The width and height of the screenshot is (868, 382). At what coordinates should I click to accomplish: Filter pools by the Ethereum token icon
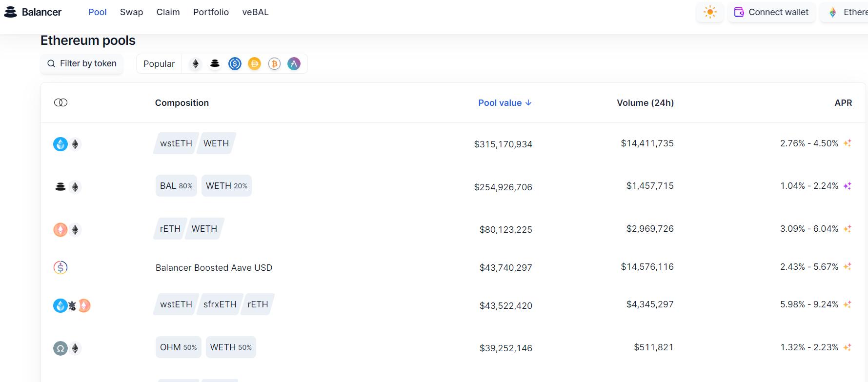click(196, 64)
